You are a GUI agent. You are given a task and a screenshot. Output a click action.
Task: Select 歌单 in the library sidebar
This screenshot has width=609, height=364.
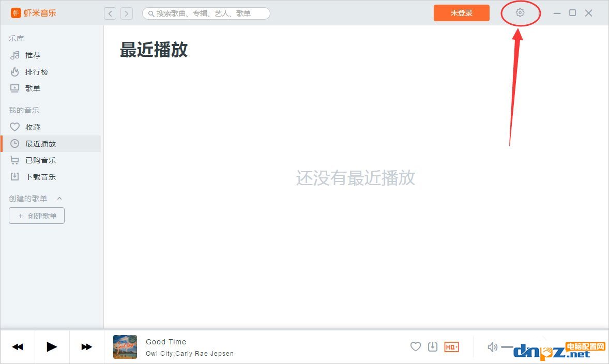click(33, 88)
